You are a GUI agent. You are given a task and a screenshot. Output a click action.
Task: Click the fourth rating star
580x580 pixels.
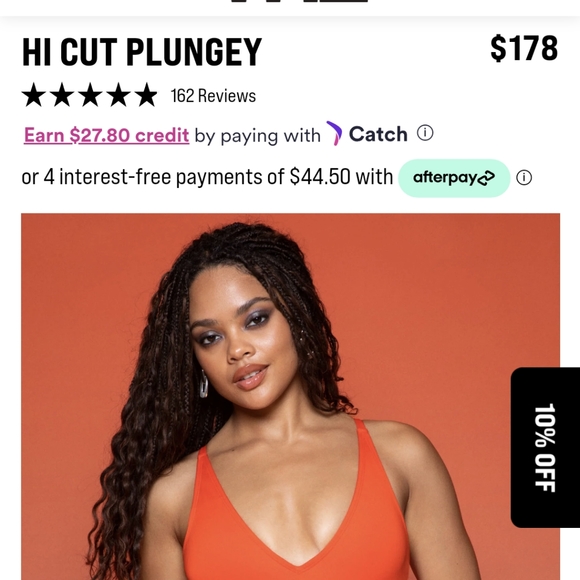coord(119,95)
